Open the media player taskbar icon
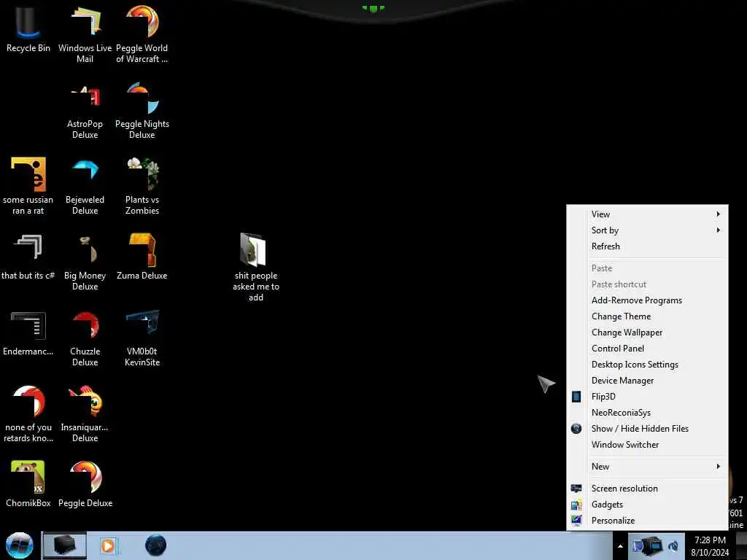 (x=108, y=545)
